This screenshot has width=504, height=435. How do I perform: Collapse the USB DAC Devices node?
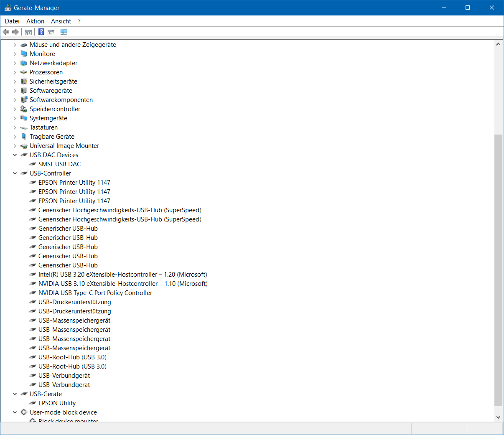(15, 155)
